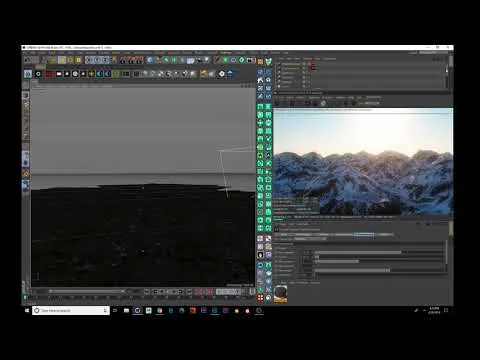Click the red four-square icon at the bottom of the icon column

pyautogui.click(x=260, y=297)
